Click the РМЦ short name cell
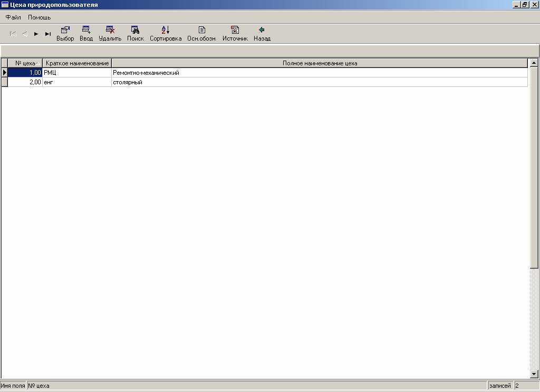 76,73
